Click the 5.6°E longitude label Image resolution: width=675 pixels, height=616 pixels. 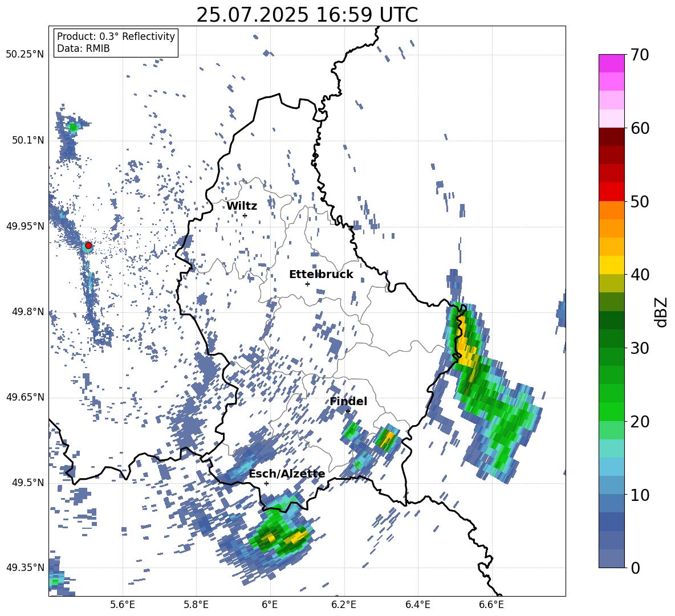tap(123, 605)
